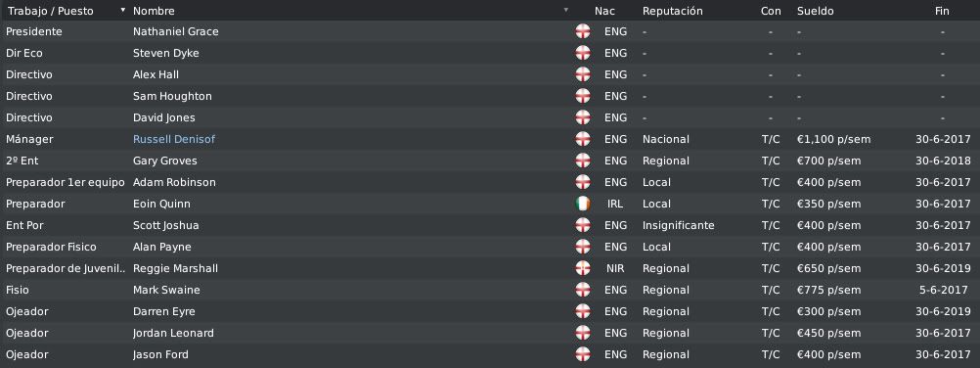Click Nathaniel Grace's England flag icon
The width and height of the screenshot is (980, 368).
(583, 31)
